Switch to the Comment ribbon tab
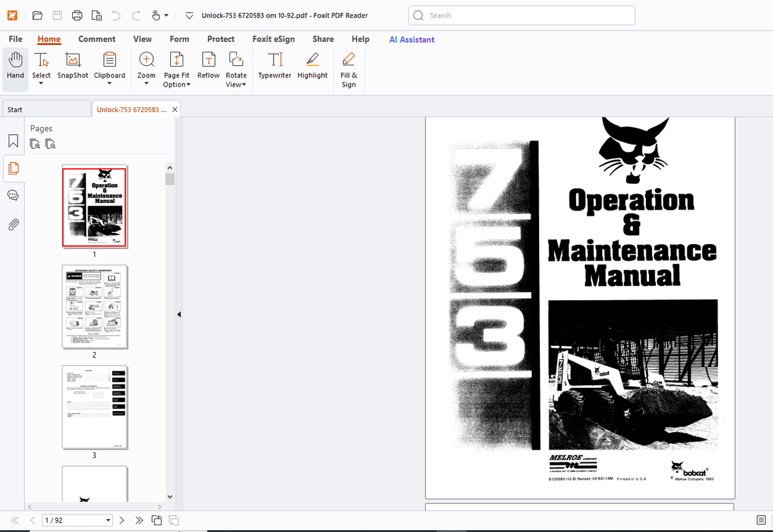 [x=97, y=39]
